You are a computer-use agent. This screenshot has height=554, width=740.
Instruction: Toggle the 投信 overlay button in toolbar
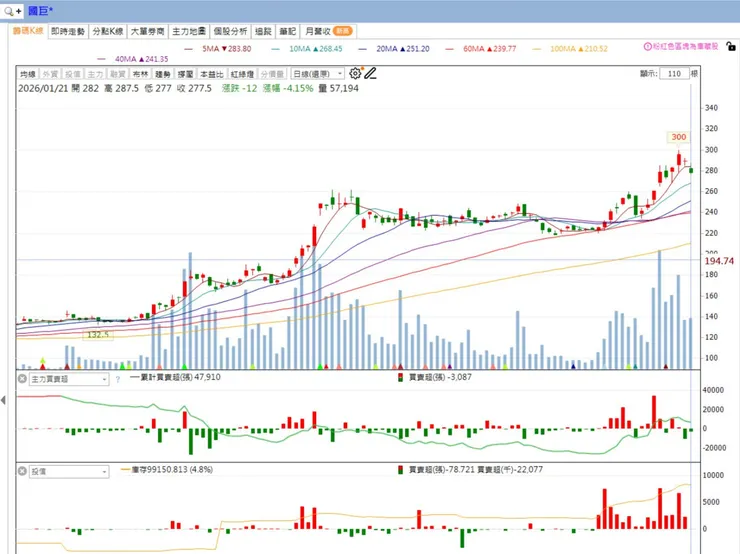[x=73, y=74]
